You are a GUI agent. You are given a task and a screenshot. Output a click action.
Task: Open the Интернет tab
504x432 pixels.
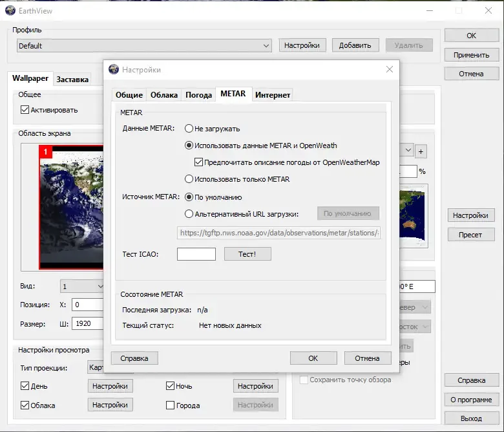(273, 95)
